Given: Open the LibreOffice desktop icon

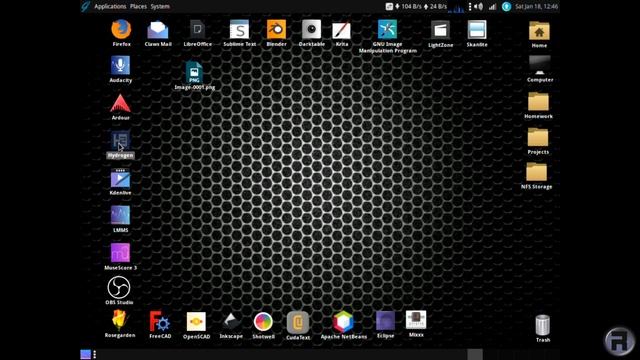Looking at the screenshot, I should [x=198, y=30].
